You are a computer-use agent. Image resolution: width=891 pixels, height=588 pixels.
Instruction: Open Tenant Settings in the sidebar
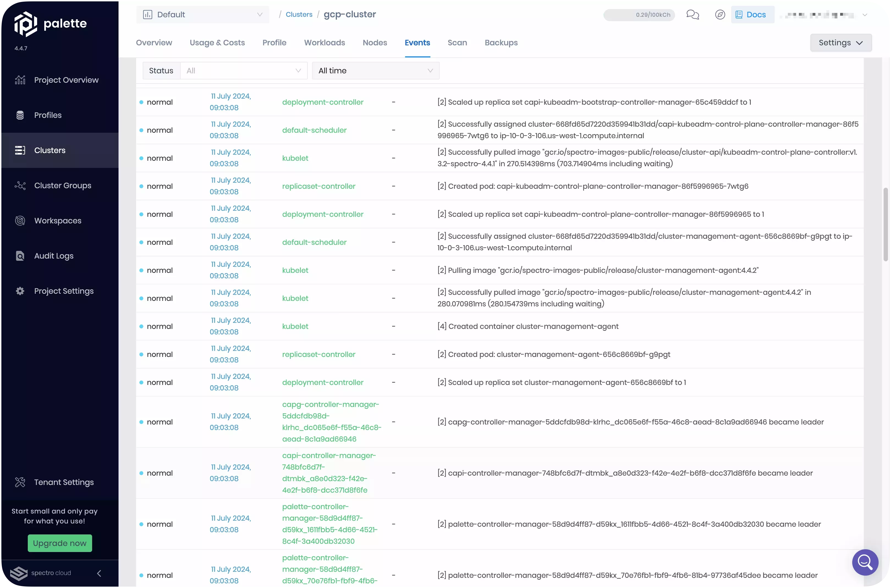[x=64, y=482]
